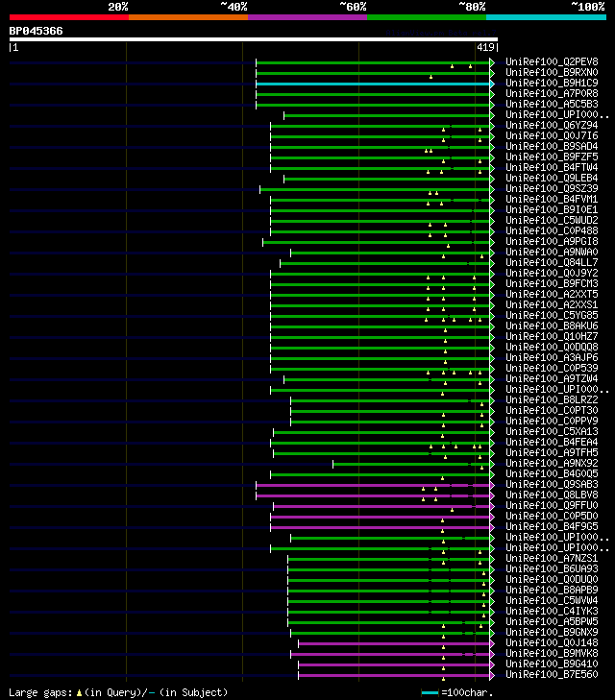Screen dimensions: 615x700
Task: Click the purple alignment bar of UniRef100_B7E560
Action: click(x=394, y=675)
